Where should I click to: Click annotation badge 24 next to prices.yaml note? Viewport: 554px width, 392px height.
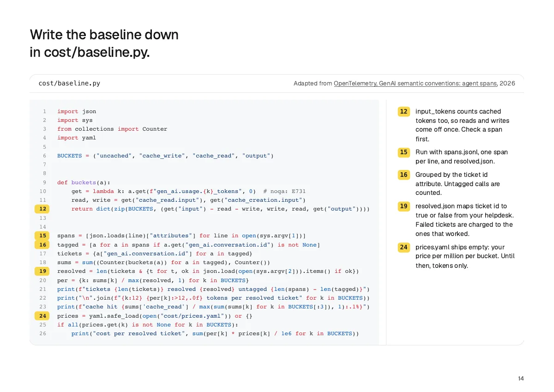point(404,247)
